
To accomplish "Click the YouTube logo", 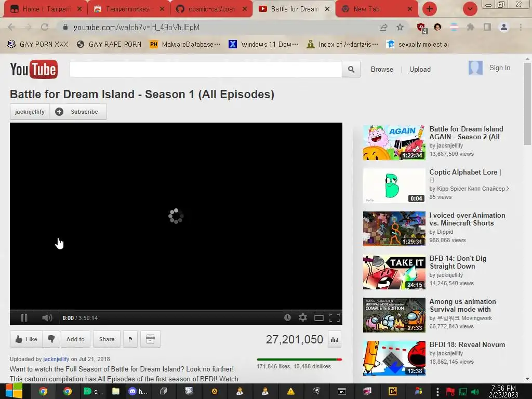I will [x=34, y=69].
